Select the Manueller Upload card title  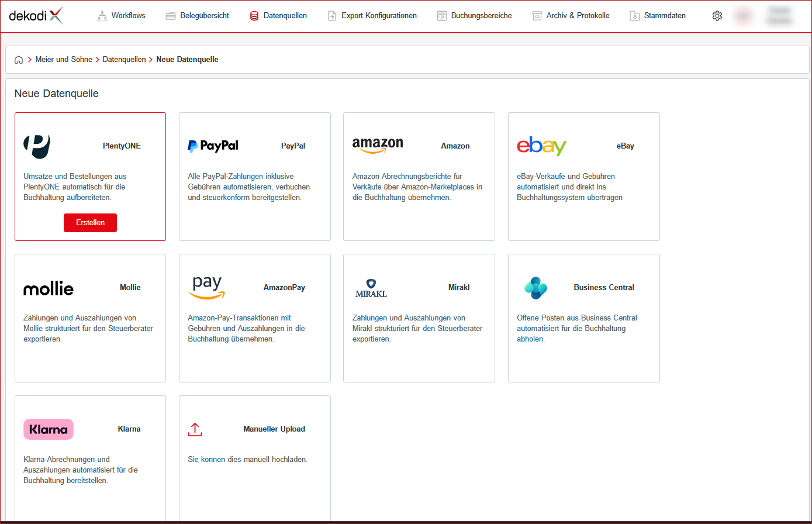(274, 429)
